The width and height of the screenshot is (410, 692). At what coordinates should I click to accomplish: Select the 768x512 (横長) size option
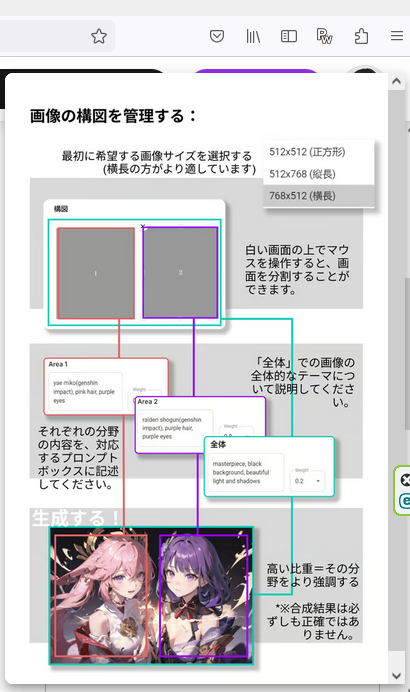pyautogui.click(x=319, y=196)
